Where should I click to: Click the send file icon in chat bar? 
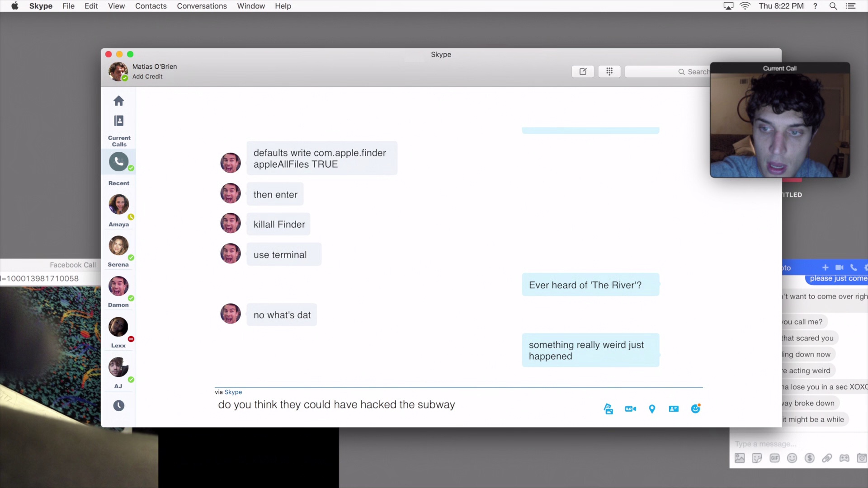pos(609,409)
